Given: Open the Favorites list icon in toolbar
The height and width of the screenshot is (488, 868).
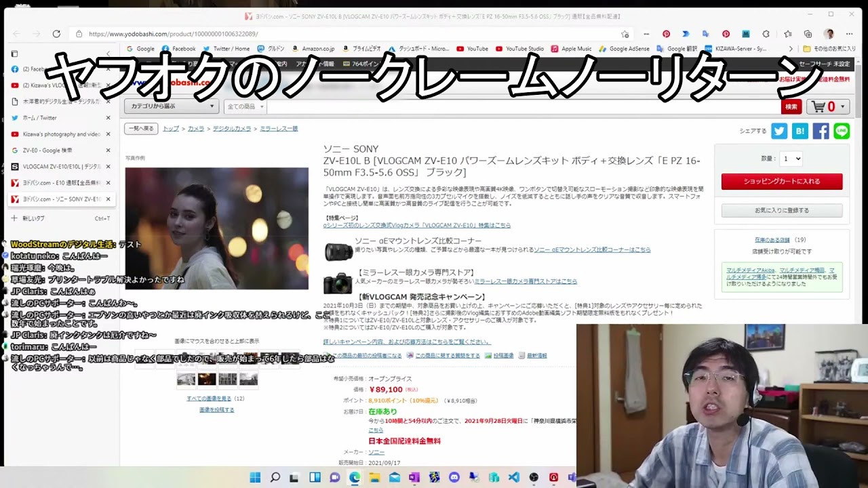Looking at the screenshot, I should (x=787, y=34).
